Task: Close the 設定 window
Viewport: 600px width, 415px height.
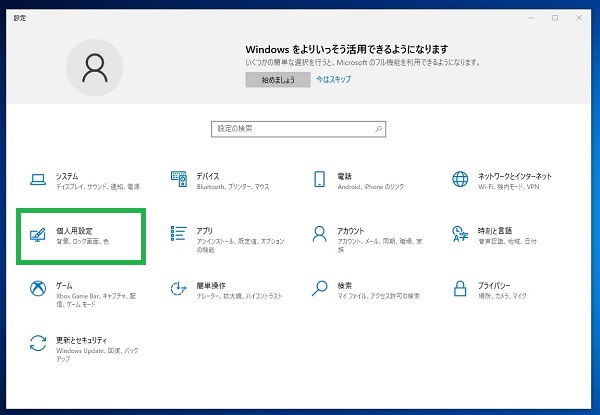Action: tap(579, 18)
